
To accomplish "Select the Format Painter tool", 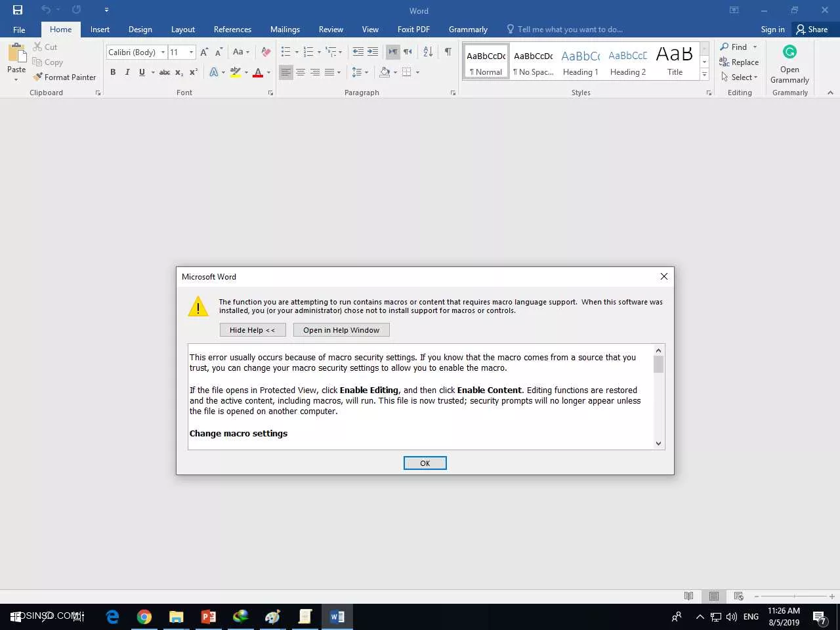I will coord(64,77).
